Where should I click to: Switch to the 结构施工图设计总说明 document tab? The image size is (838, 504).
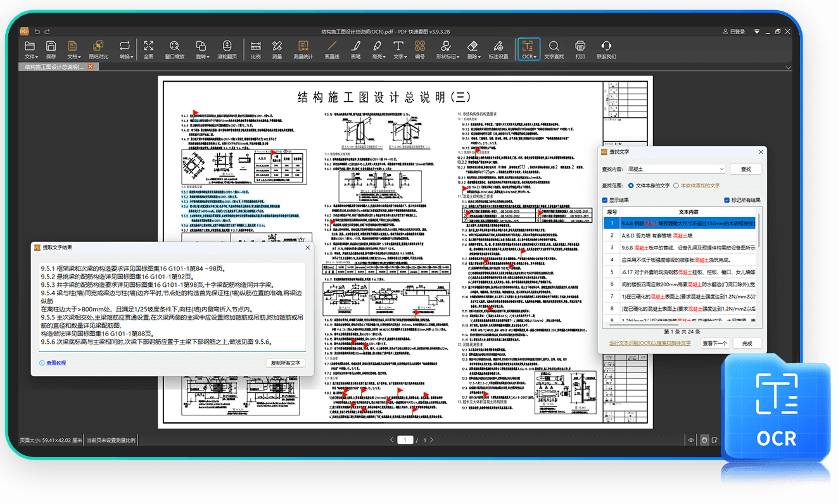tap(53, 66)
